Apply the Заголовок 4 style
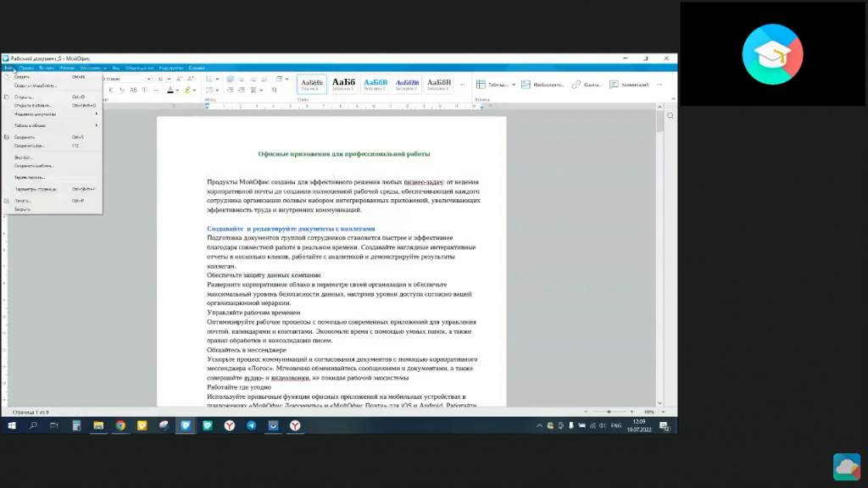868x488 pixels. pos(438,84)
